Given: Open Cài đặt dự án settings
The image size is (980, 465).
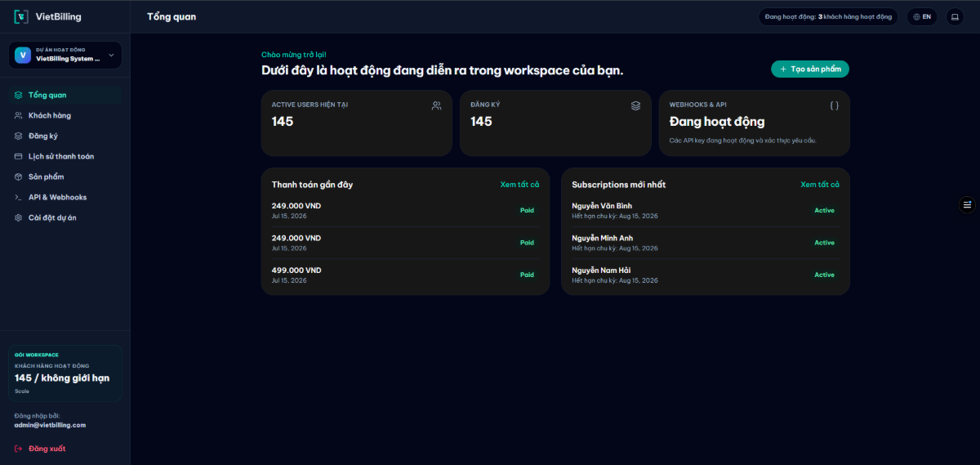Looking at the screenshot, I should (x=65, y=217).
